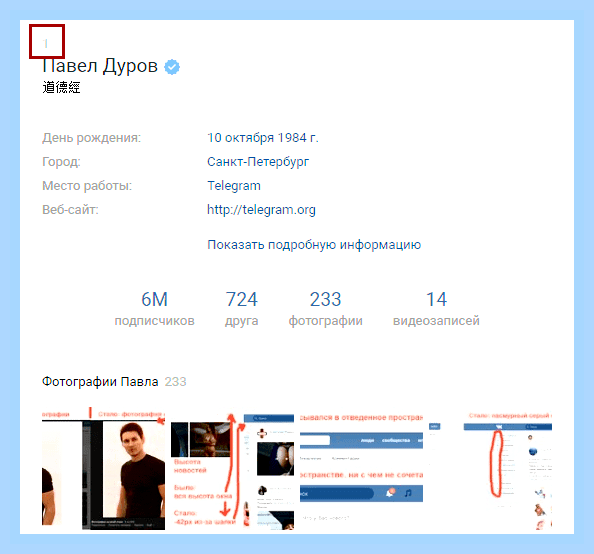This screenshot has height=554, width=594.
Task: Open the profile name Павел Дуров
Action: pyautogui.click(x=100, y=66)
